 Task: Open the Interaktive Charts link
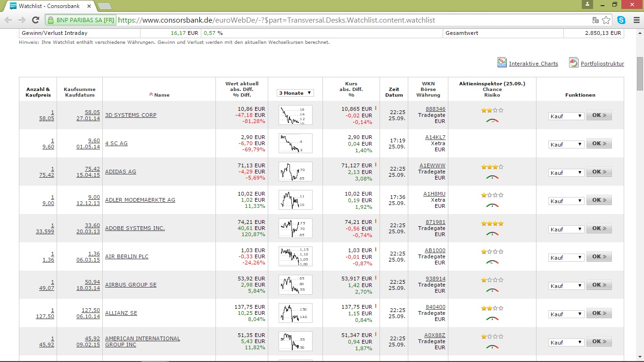(x=533, y=64)
